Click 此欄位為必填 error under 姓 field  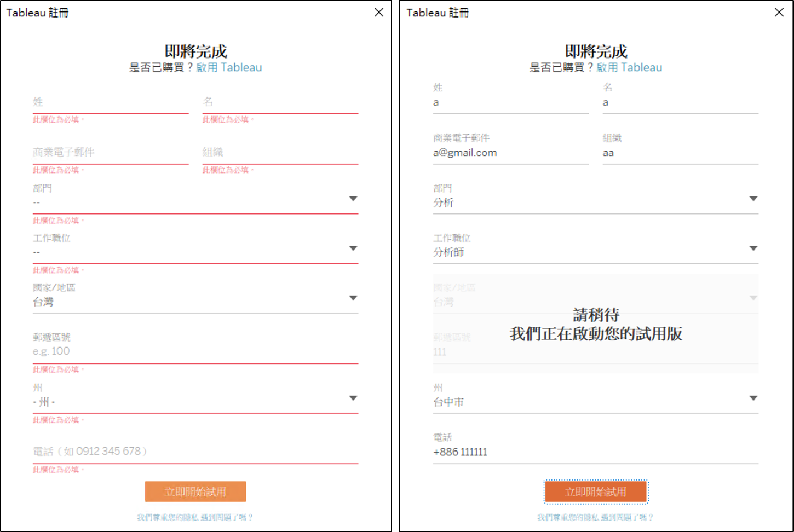coord(59,119)
